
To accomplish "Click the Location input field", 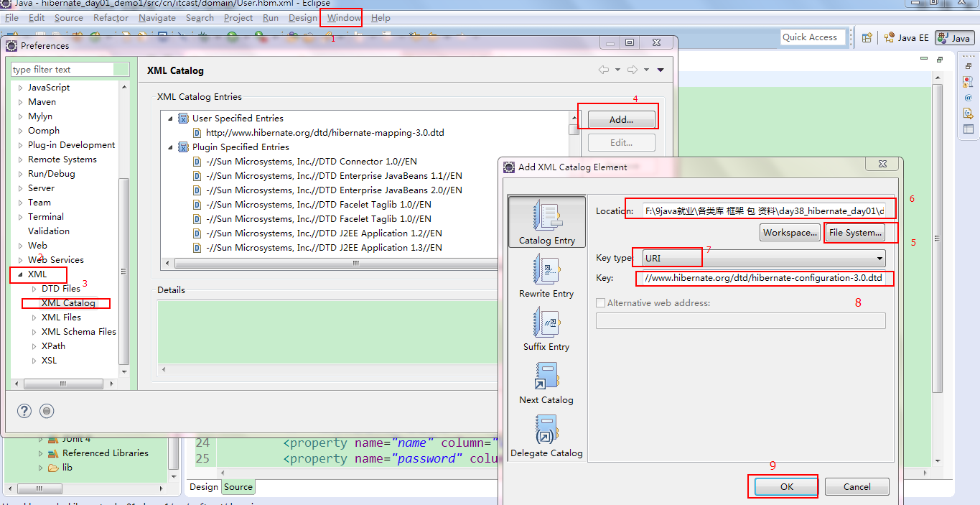I will 764,210.
